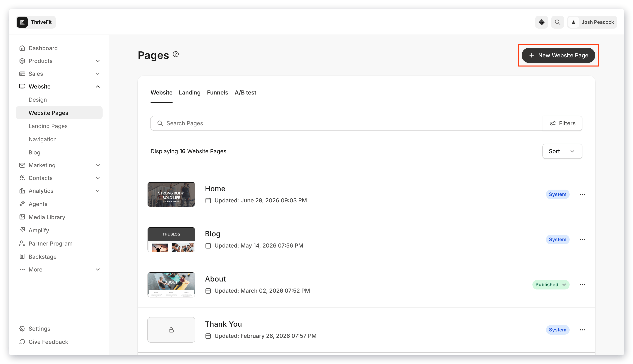Click the Dashboard home icon
The height and width of the screenshot is (364, 633).
22,48
